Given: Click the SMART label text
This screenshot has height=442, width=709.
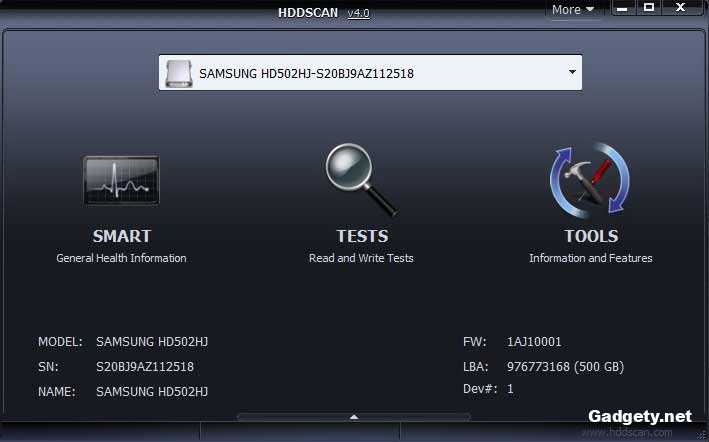Looking at the screenshot, I should [121, 237].
